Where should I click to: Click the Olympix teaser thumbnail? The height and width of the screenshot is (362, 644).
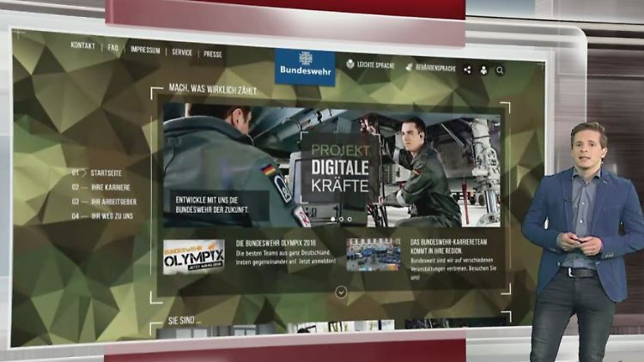193,256
